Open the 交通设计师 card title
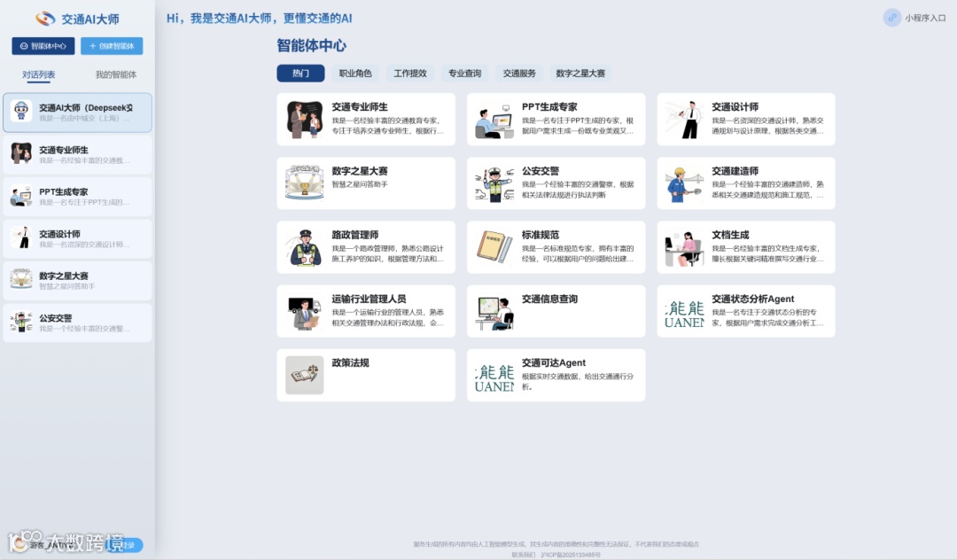 point(735,106)
